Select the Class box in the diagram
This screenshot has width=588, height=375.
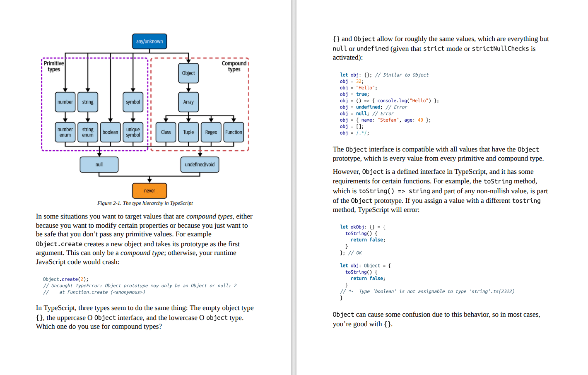point(166,132)
